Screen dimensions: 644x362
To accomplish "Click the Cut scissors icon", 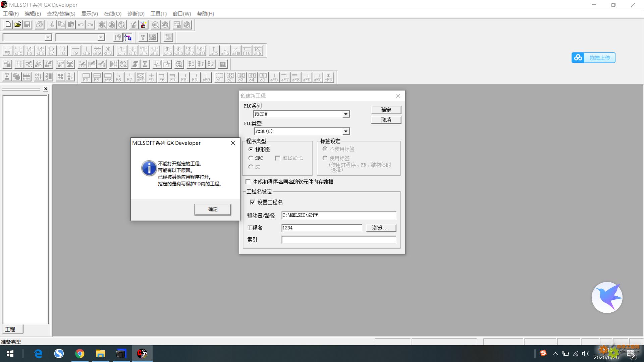I will [51, 24].
